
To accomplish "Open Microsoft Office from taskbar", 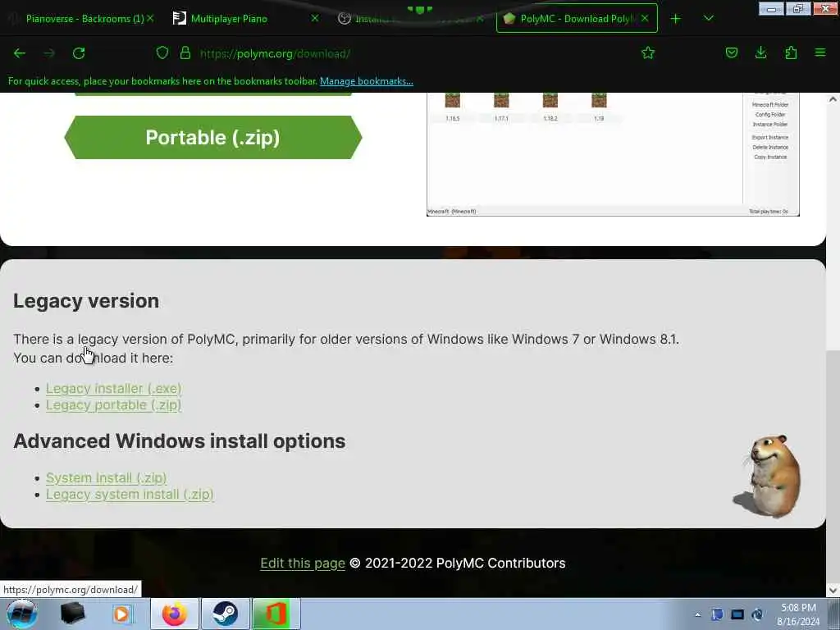I will click(x=276, y=614).
